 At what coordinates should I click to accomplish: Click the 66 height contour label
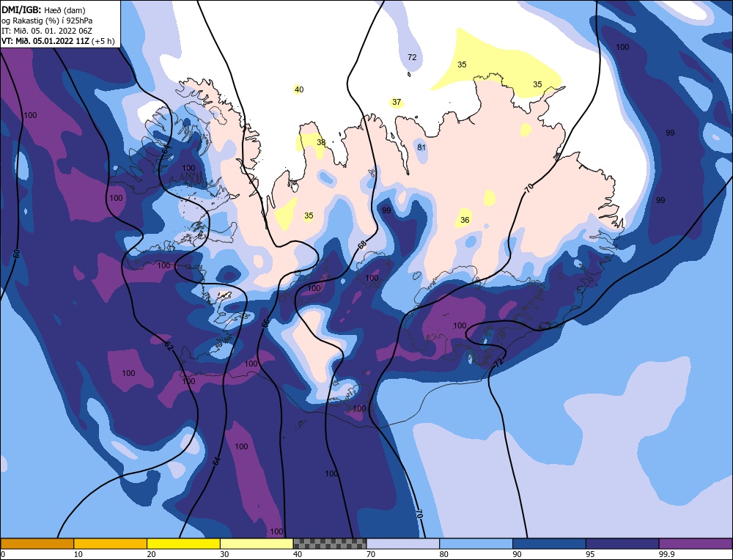click(265, 323)
